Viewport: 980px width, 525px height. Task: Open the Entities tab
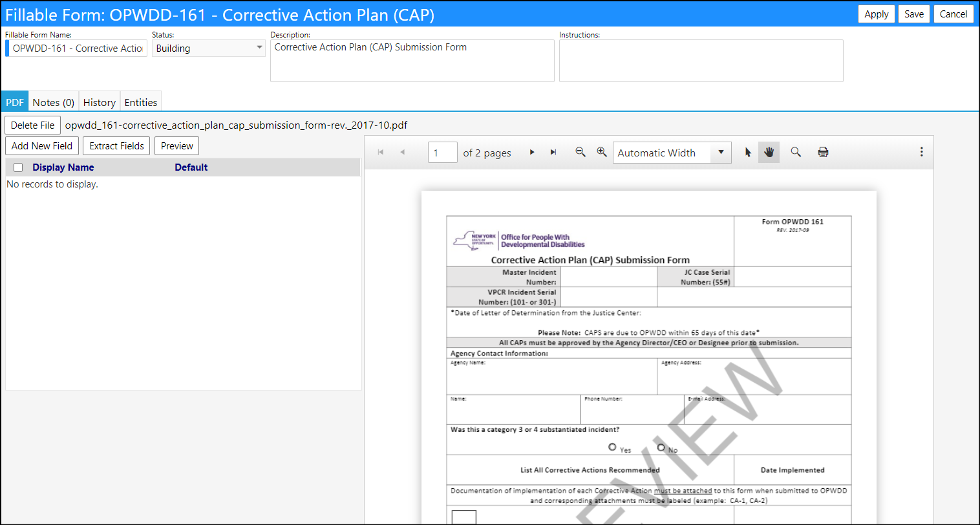[141, 102]
